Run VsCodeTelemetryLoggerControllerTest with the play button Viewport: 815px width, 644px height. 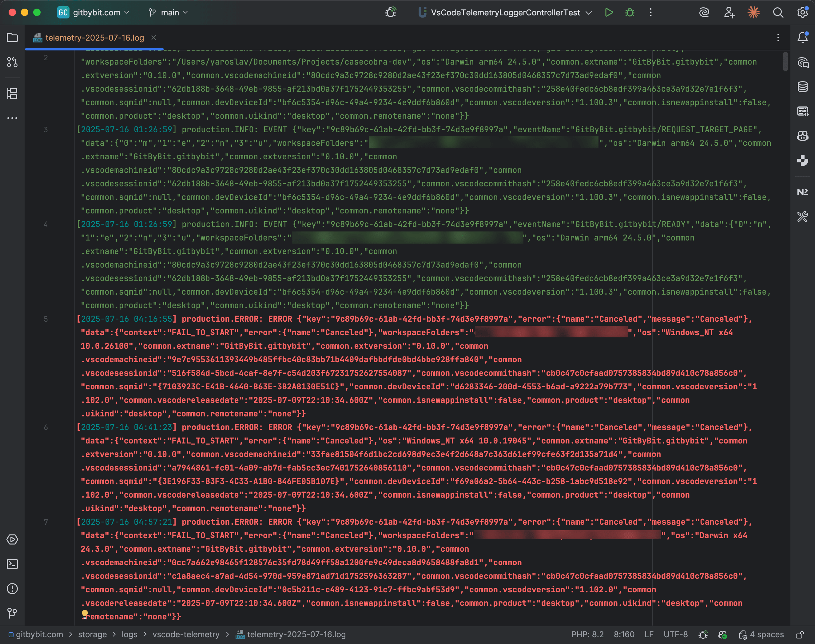point(608,12)
